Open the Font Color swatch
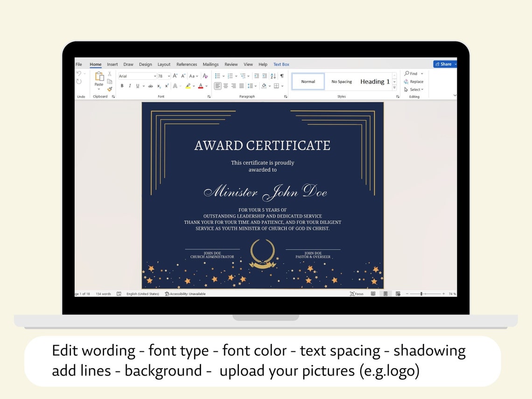This screenshot has height=399, width=532. [x=200, y=86]
